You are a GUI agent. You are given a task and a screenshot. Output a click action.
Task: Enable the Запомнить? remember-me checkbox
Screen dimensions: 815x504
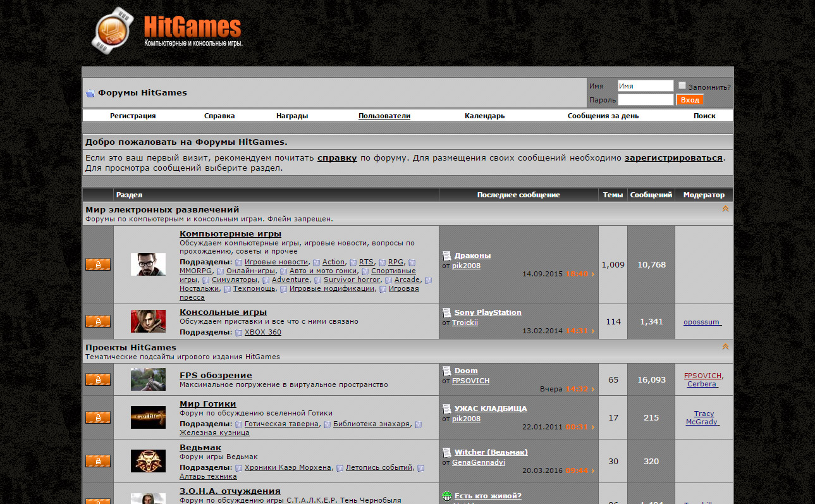(682, 85)
